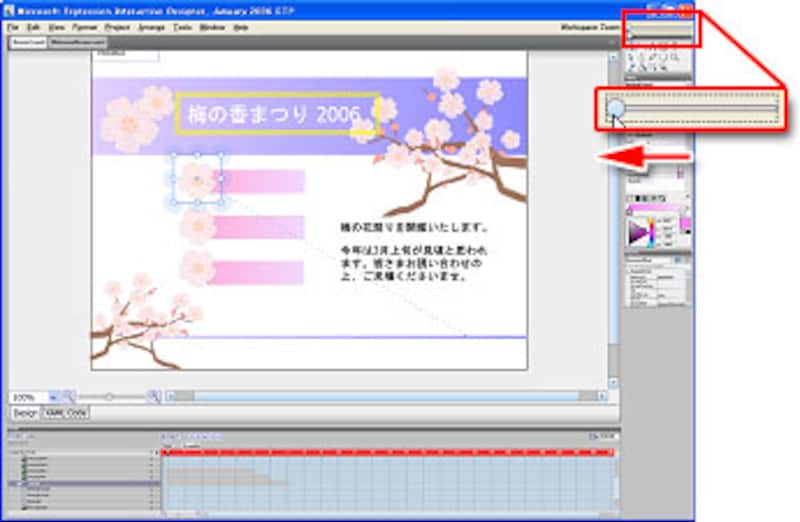800x522 pixels.
Task: Click the second pink gradient bar
Action: (x=261, y=227)
